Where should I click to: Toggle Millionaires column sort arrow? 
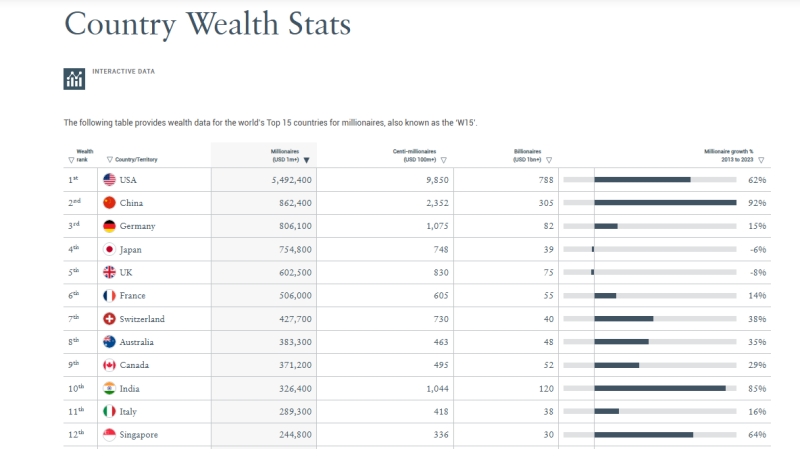tap(307, 160)
